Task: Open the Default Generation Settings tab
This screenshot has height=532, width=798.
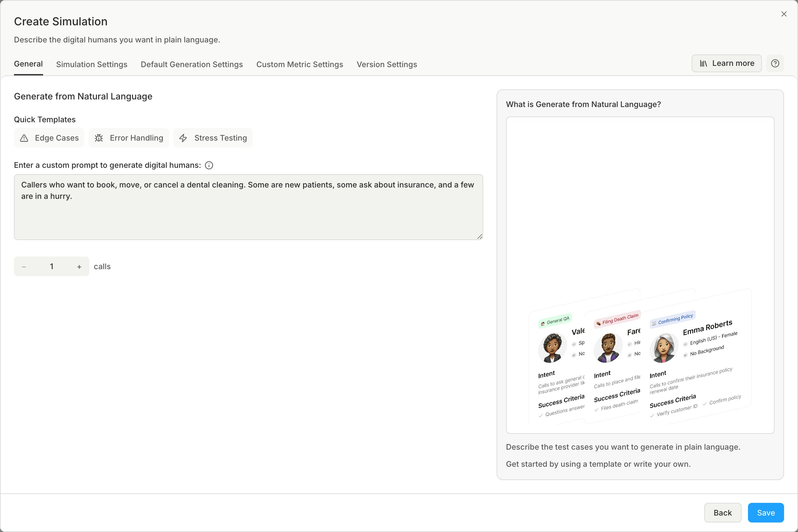Action: tap(192, 65)
